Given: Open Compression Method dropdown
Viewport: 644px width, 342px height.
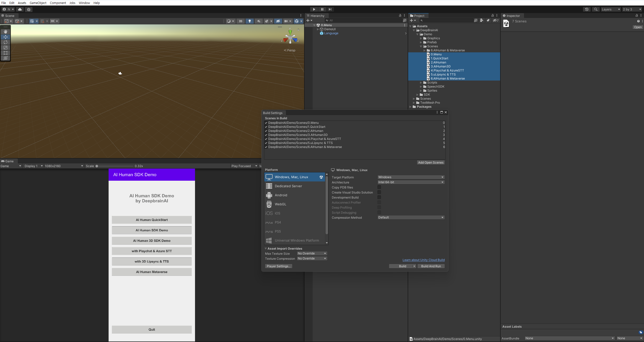Looking at the screenshot, I should pyautogui.click(x=411, y=217).
